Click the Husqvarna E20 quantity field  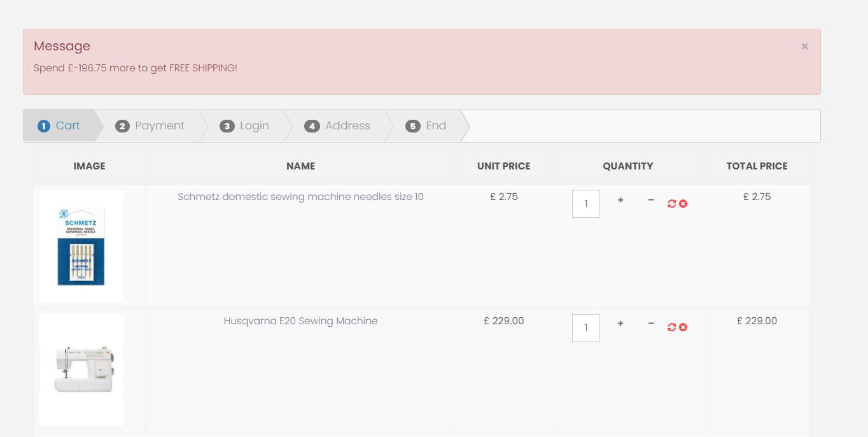coord(586,328)
